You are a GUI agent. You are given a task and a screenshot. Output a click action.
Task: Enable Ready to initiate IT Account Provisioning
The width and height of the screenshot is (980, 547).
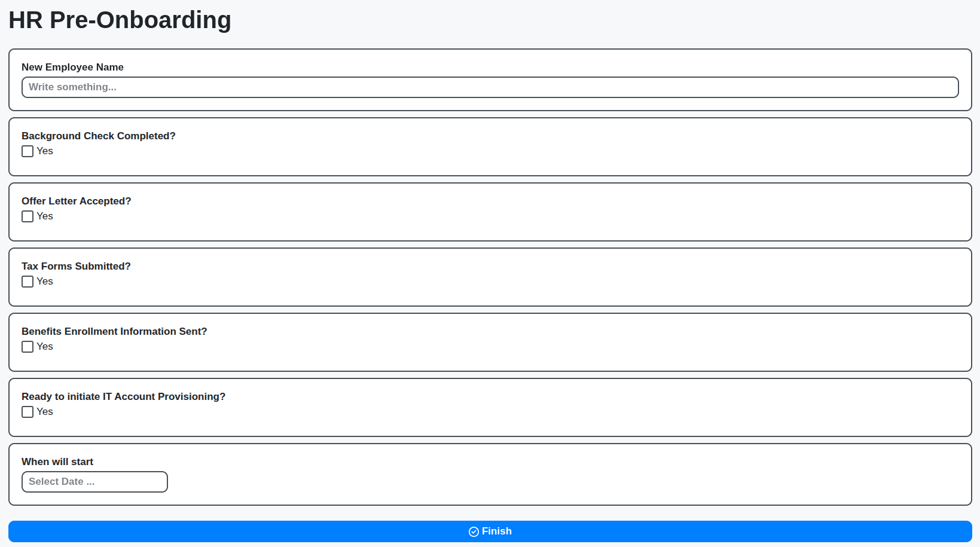pos(27,412)
